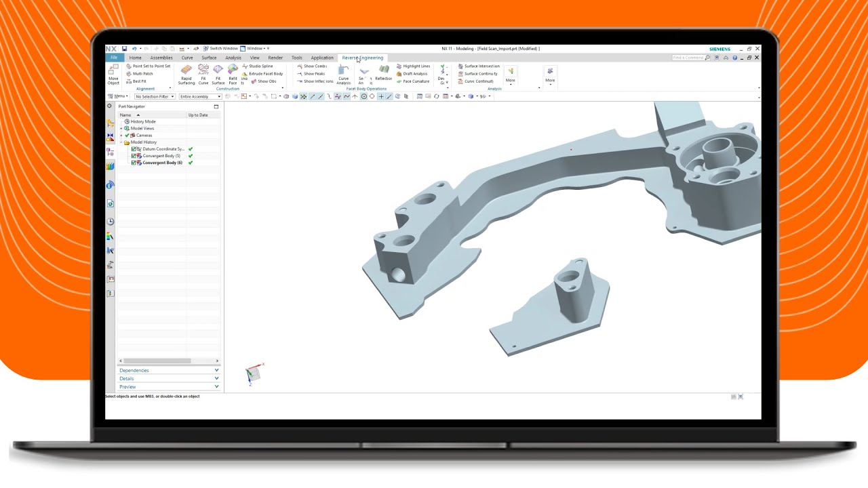The image size is (868, 488).
Task: Toggle Show Obs option
Action: (x=263, y=81)
